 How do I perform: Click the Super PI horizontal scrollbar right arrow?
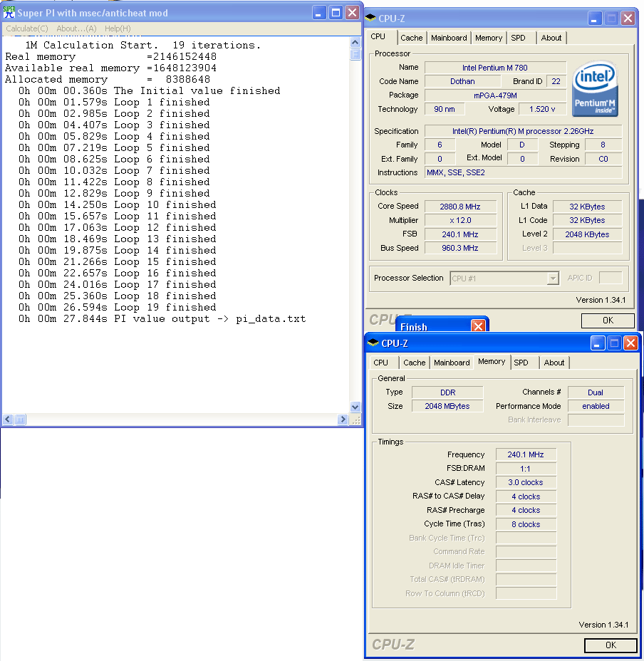tap(343, 420)
